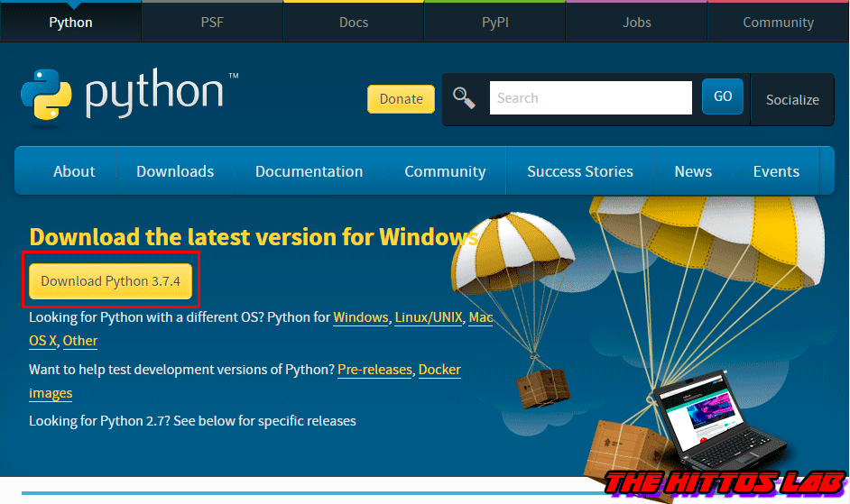Viewport: 850px width, 504px height.
Task: Click the Download Python 3.7.4 button
Action: (x=111, y=281)
